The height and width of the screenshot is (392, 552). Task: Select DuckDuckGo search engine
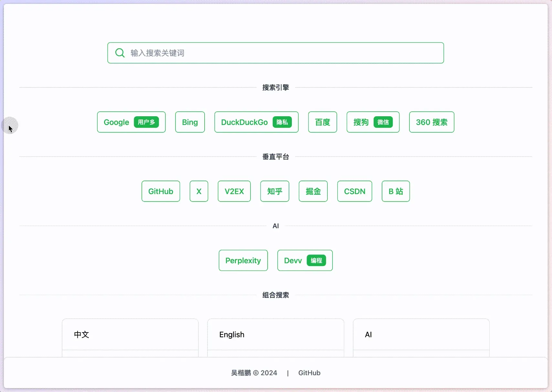[256, 122]
